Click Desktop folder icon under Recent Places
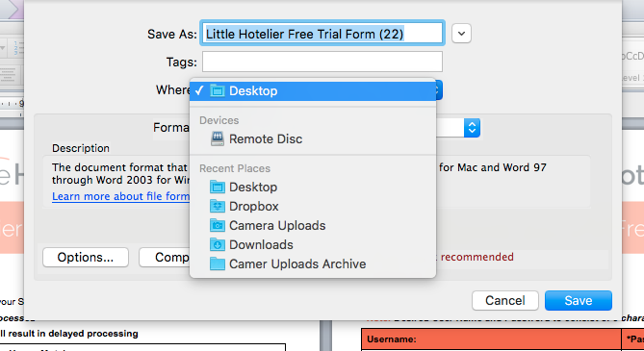The height and width of the screenshot is (351, 644). [218, 187]
